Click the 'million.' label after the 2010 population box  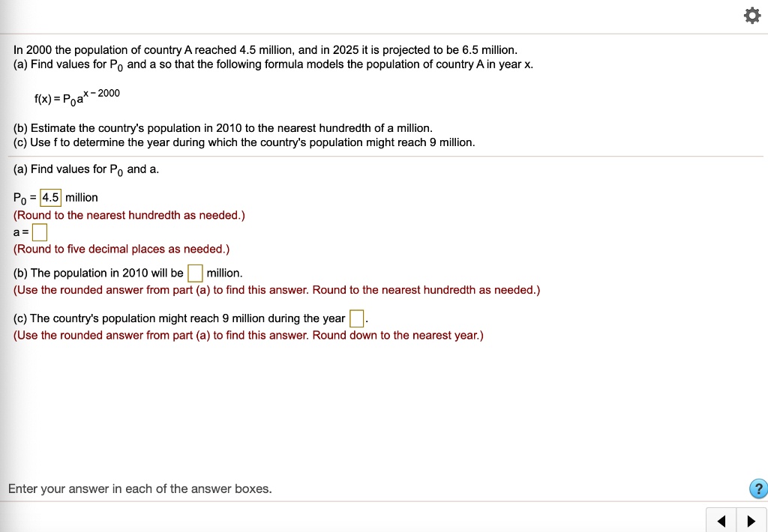coord(224,273)
